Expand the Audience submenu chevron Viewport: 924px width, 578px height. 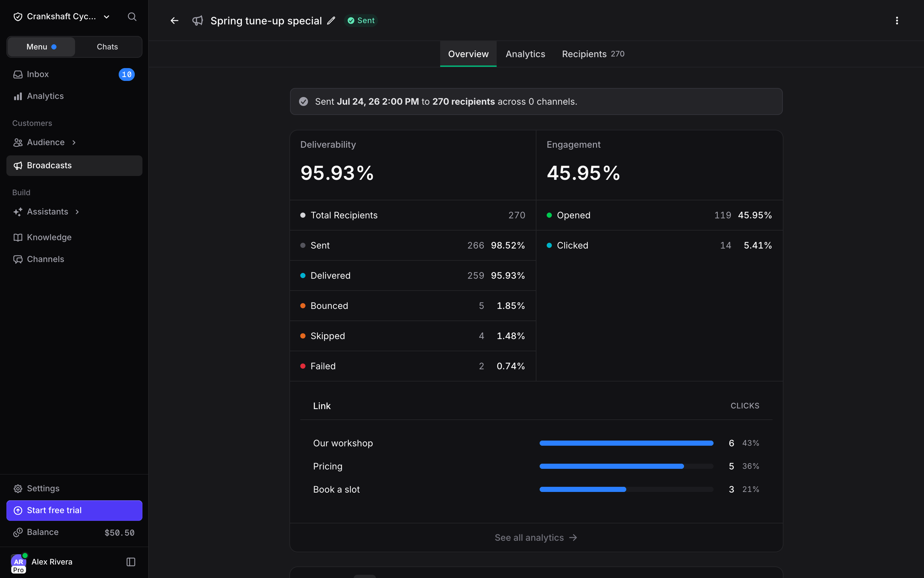[74, 143]
